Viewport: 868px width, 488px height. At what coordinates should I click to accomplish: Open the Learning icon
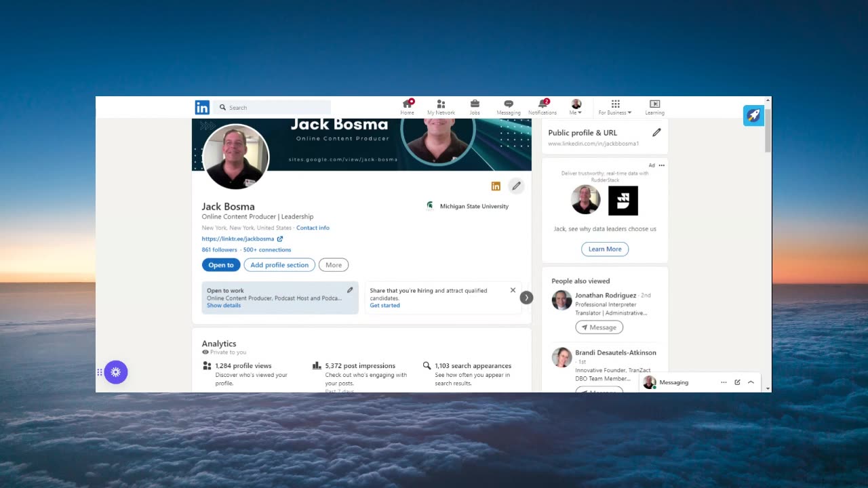(654, 107)
